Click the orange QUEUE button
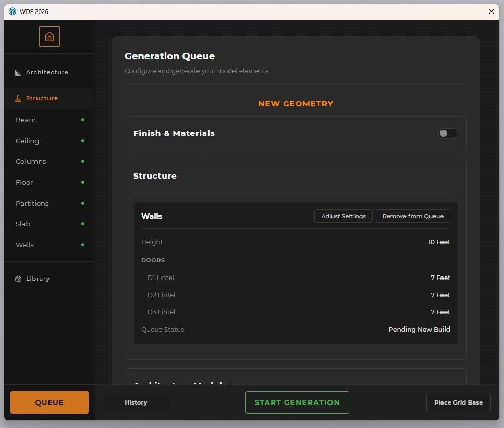This screenshot has width=504, height=428. 50,402
